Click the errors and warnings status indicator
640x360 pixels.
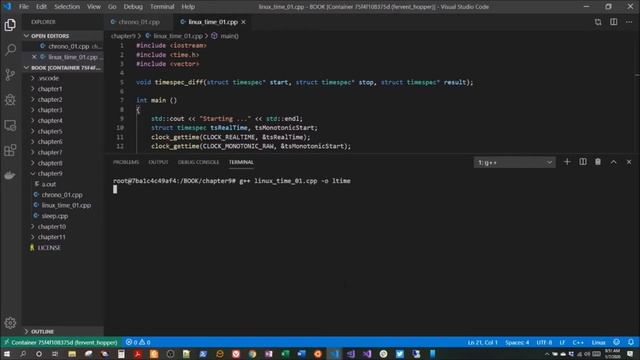pos(138,342)
